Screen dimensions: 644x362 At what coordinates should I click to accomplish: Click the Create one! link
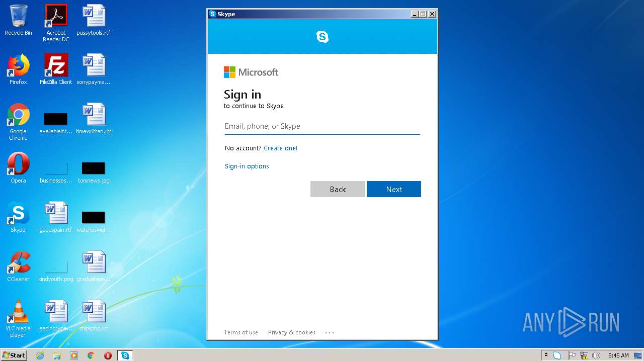[280, 148]
